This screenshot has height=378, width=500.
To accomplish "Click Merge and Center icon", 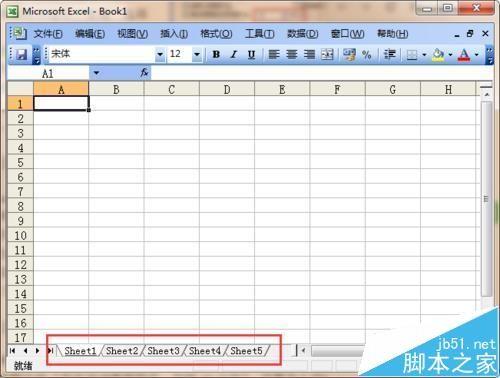I will coord(327,54).
